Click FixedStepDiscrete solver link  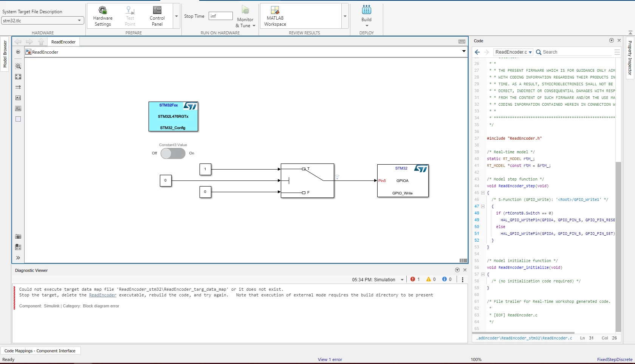coord(615,359)
